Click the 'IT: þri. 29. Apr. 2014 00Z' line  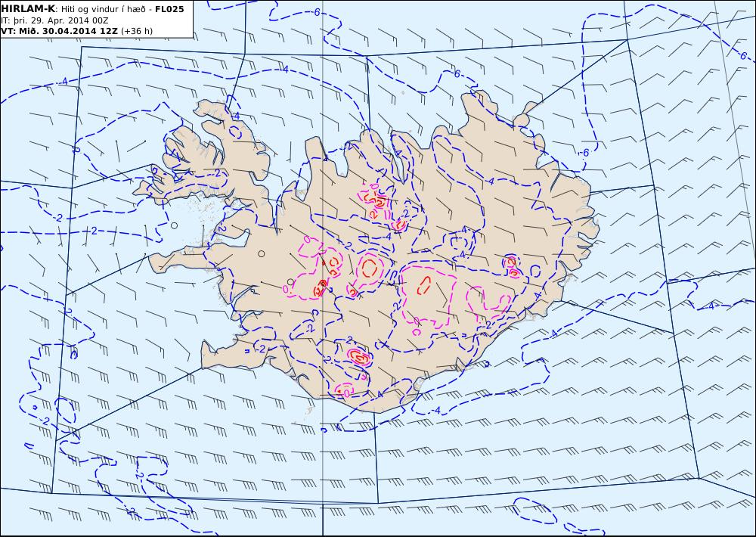tap(54, 20)
